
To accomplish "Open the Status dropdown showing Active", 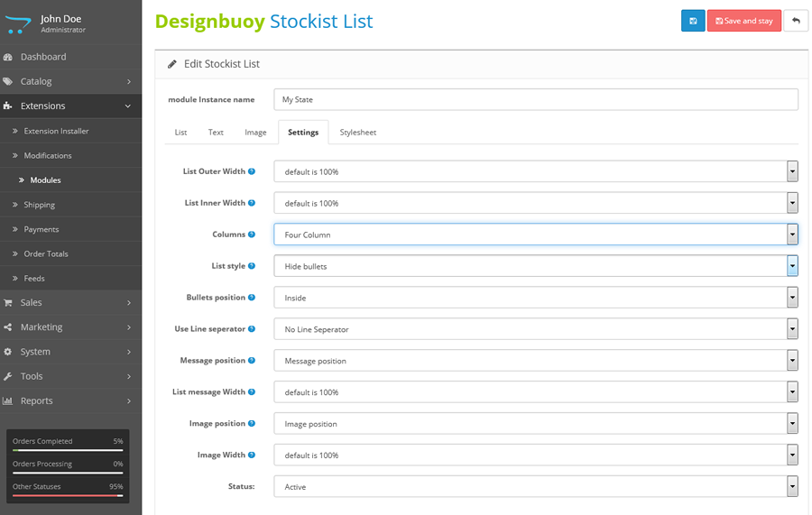I will click(535, 487).
